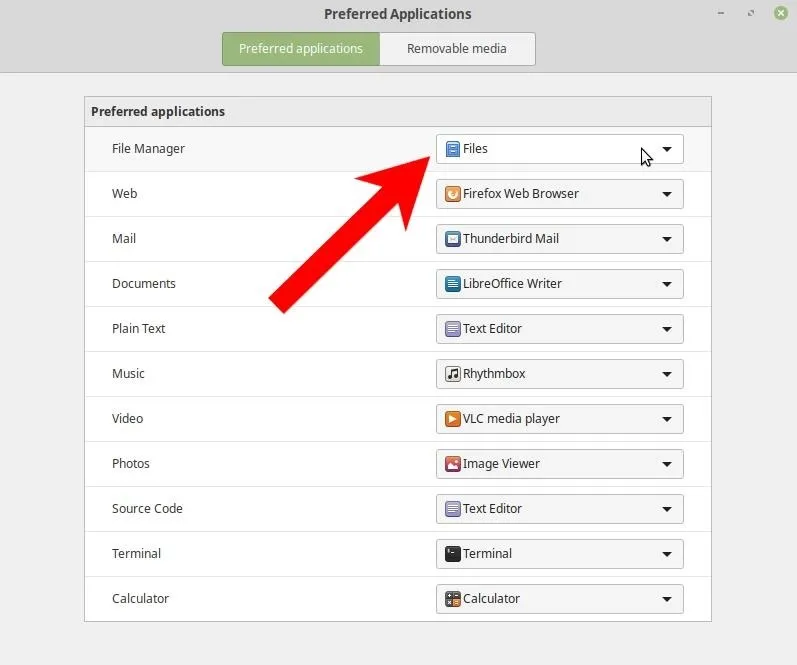Click the Photos label
797x665 pixels.
tap(131, 464)
